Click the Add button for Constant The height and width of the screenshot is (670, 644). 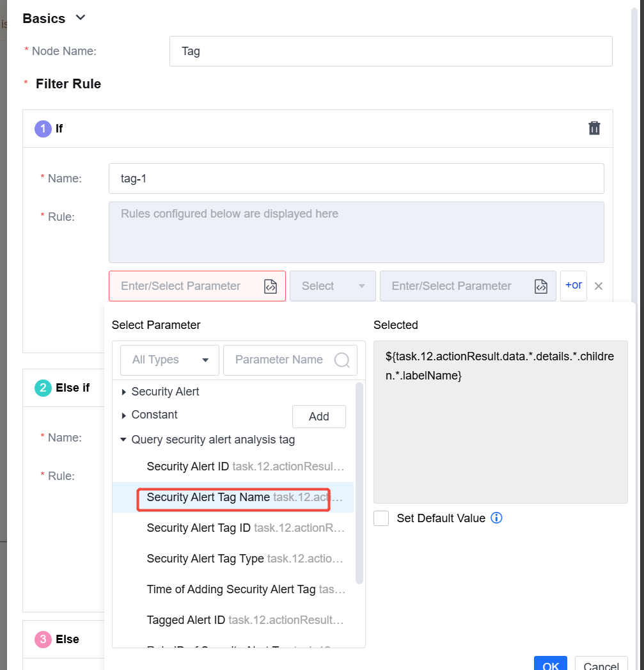(x=318, y=417)
